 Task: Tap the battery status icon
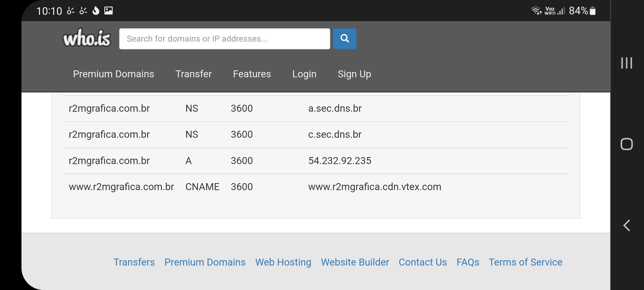tap(593, 11)
